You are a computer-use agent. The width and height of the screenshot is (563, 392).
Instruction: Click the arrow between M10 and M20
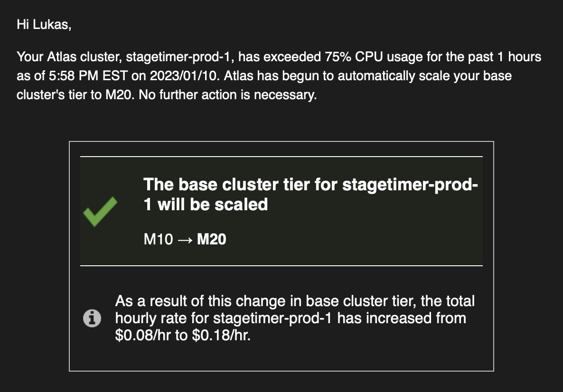pyautogui.click(x=185, y=240)
